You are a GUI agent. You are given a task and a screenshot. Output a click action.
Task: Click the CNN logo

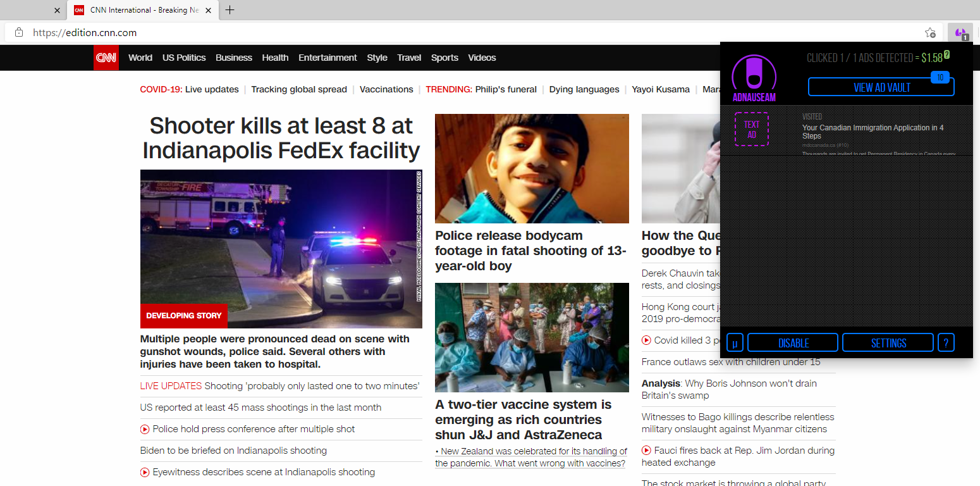(x=106, y=58)
